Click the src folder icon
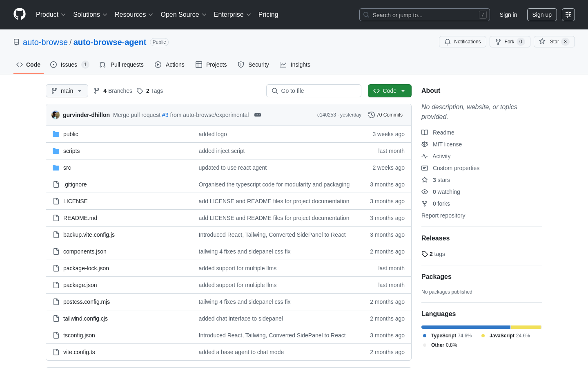Viewport: 588px width, 368px height. tap(56, 168)
